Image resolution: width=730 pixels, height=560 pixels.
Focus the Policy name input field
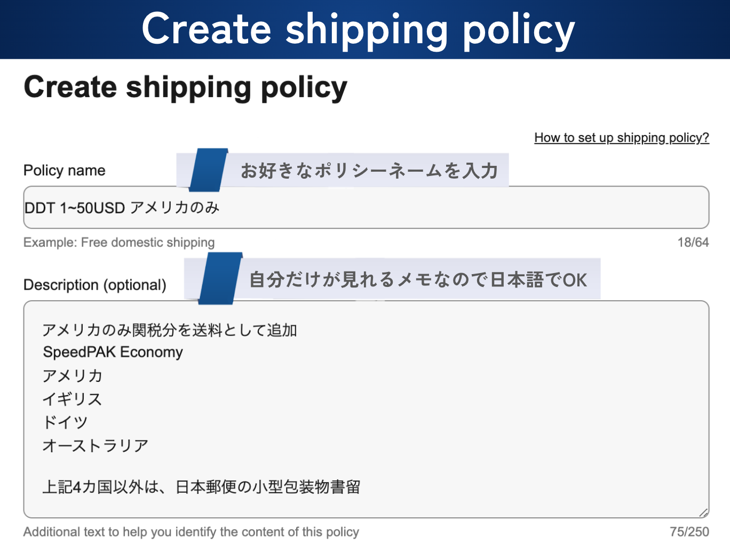[x=366, y=207]
